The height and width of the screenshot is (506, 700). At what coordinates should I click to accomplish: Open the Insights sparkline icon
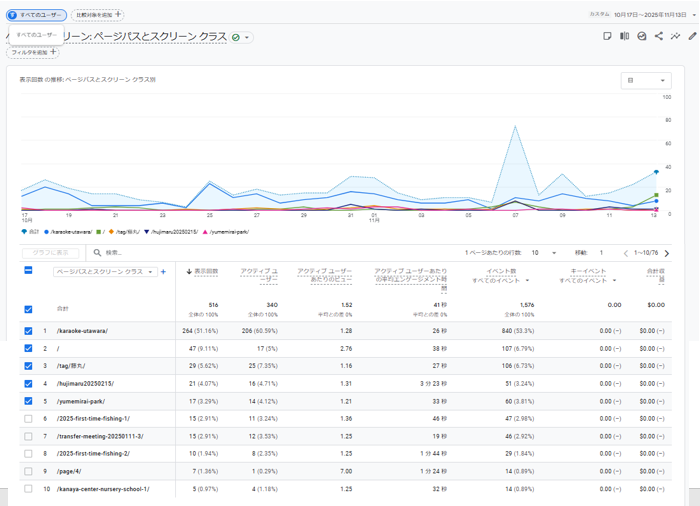tap(676, 37)
